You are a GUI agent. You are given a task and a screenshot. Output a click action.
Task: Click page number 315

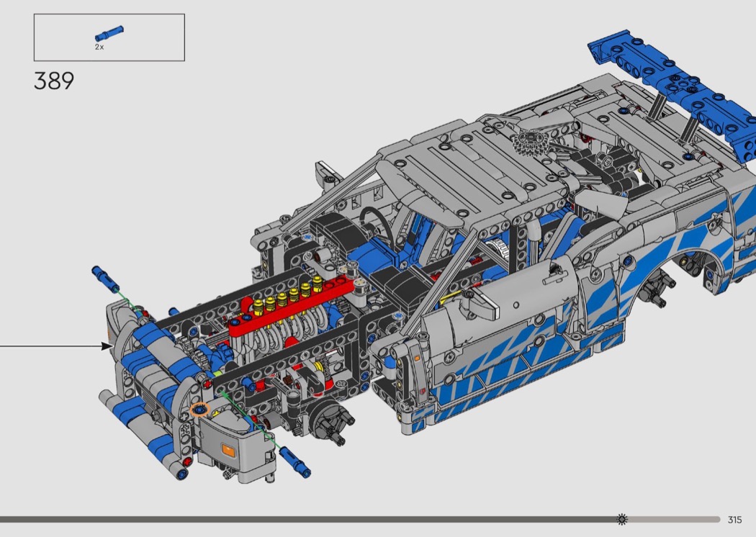[734, 520]
